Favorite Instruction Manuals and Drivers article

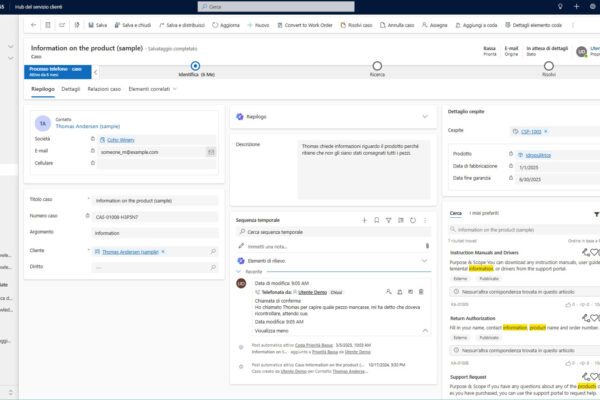click(x=593, y=252)
